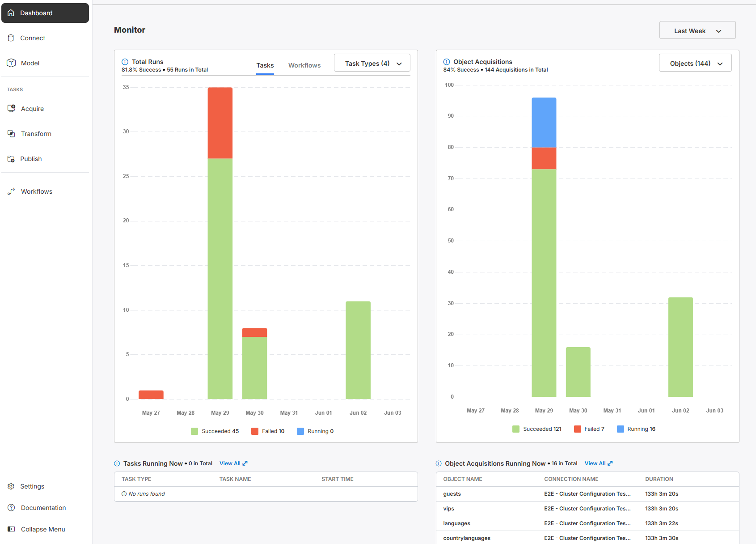Click the Workflows branch icon

pos(11,191)
